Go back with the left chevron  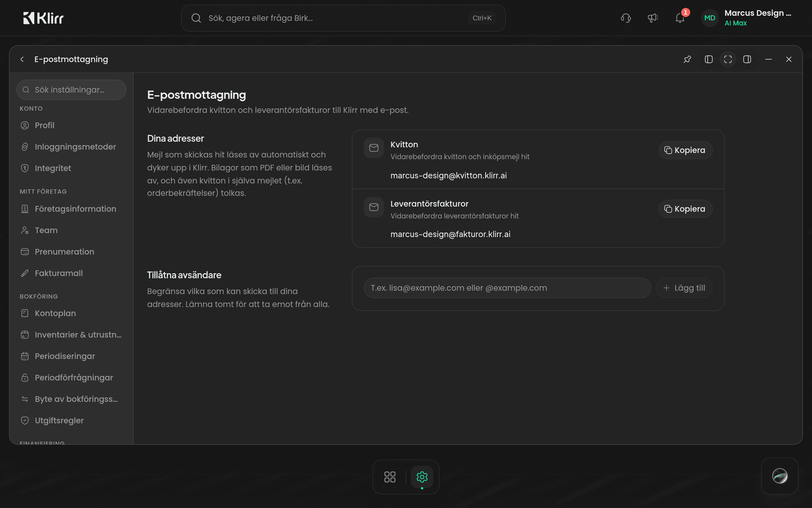point(22,60)
